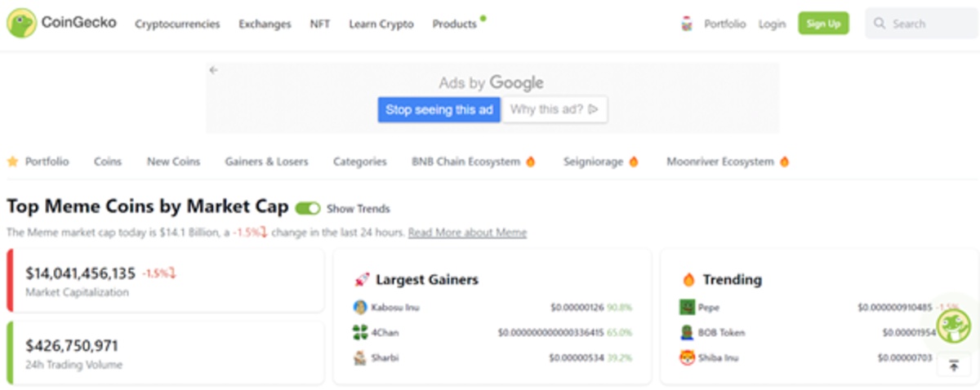Image resolution: width=980 pixels, height=390 pixels.
Task: Toggle the Show Trends switch
Action: [308, 209]
